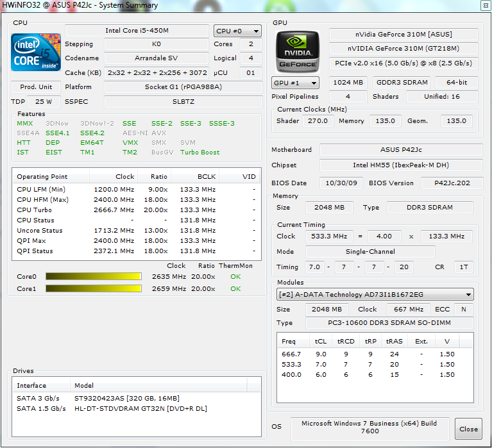
Task: Select the CPU Status row
Action: pyautogui.click(x=137, y=220)
